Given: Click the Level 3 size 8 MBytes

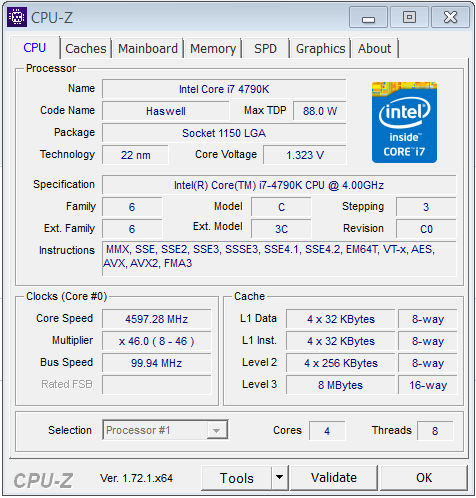Looking at the screenshot, I should (x=341, y=385).
